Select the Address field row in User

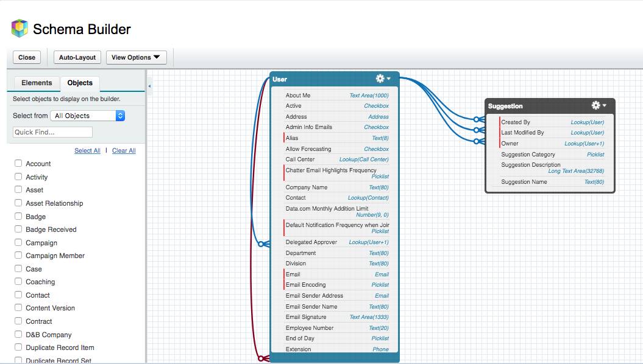click(x=336, y=117)
